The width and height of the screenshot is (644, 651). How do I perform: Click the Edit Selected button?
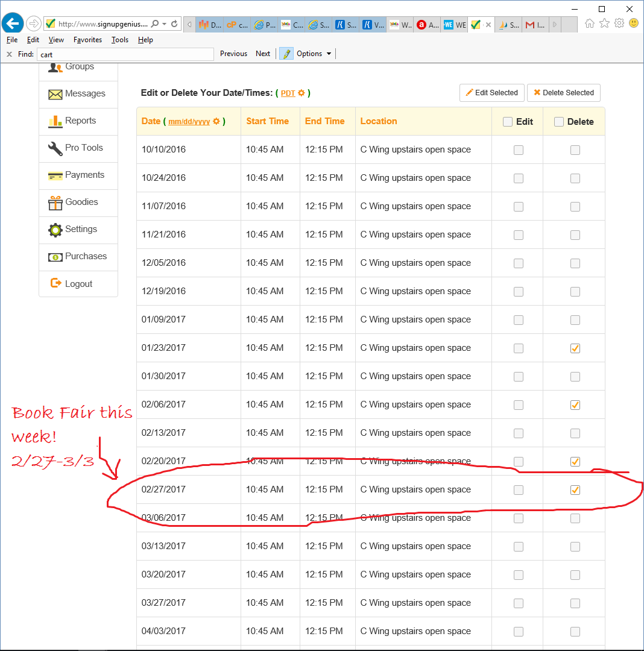click(x=491, y=93)
